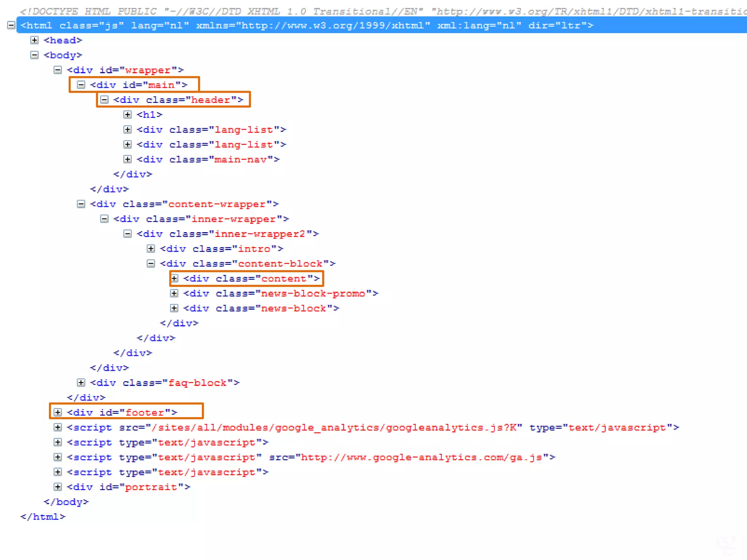The width and height of the screenshot is (747, 560).
Task: Collapse the div id main node
Action: [81, 85]
